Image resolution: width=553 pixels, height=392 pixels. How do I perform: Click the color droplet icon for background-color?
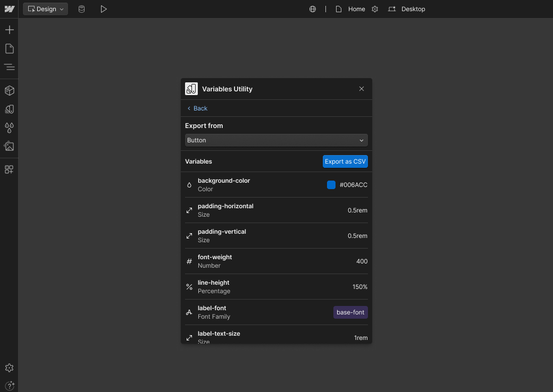(x=189, y=185)
